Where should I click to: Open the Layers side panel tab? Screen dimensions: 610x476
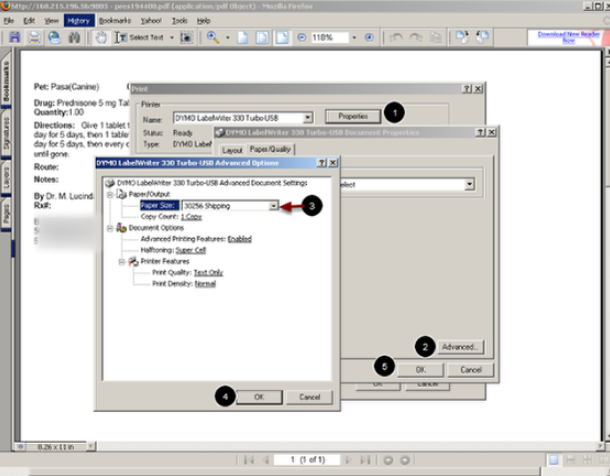pyautogui.click(x=6, y=178)
